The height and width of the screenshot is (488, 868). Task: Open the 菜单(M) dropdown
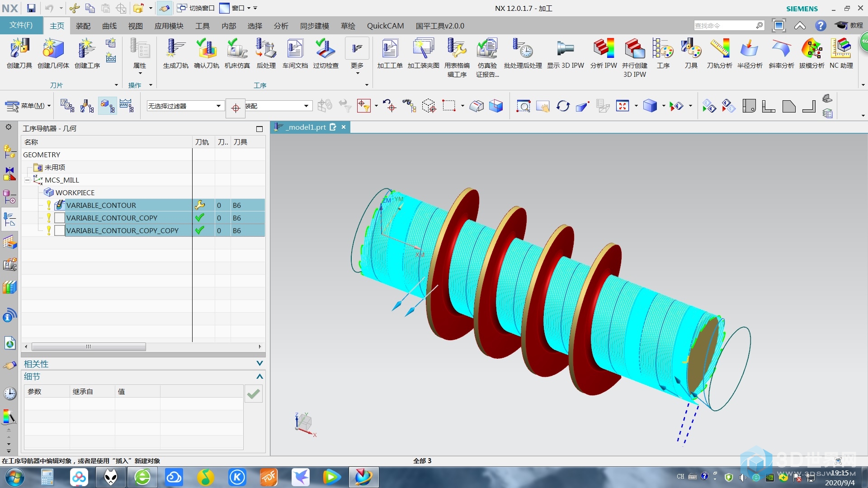(28, 106)
